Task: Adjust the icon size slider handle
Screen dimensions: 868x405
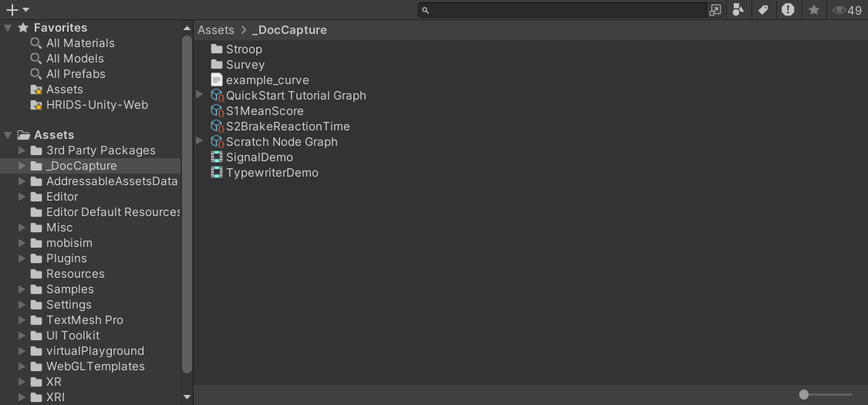Action: tap(804, 394)
